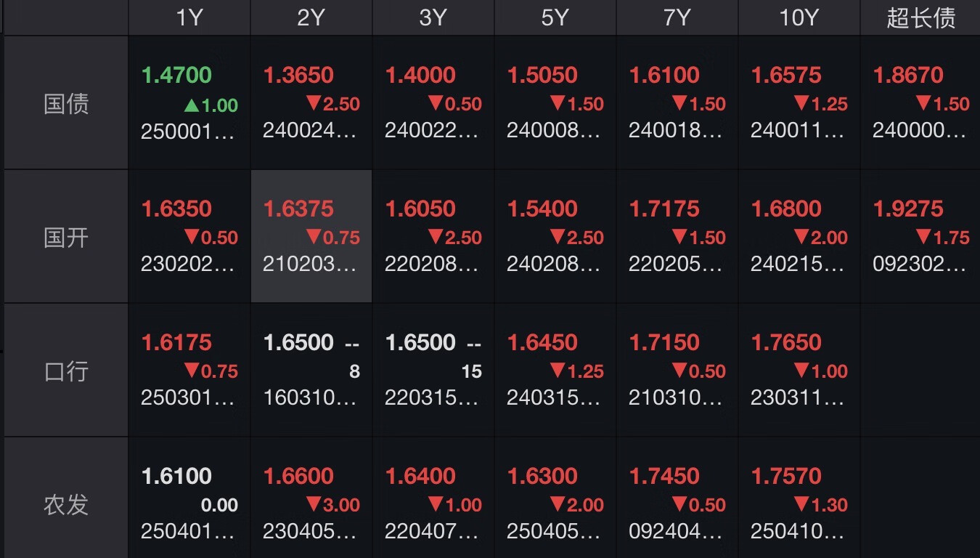
Task: Select the 国债 10Y 1.6575 quote
Action: point(785,75)
